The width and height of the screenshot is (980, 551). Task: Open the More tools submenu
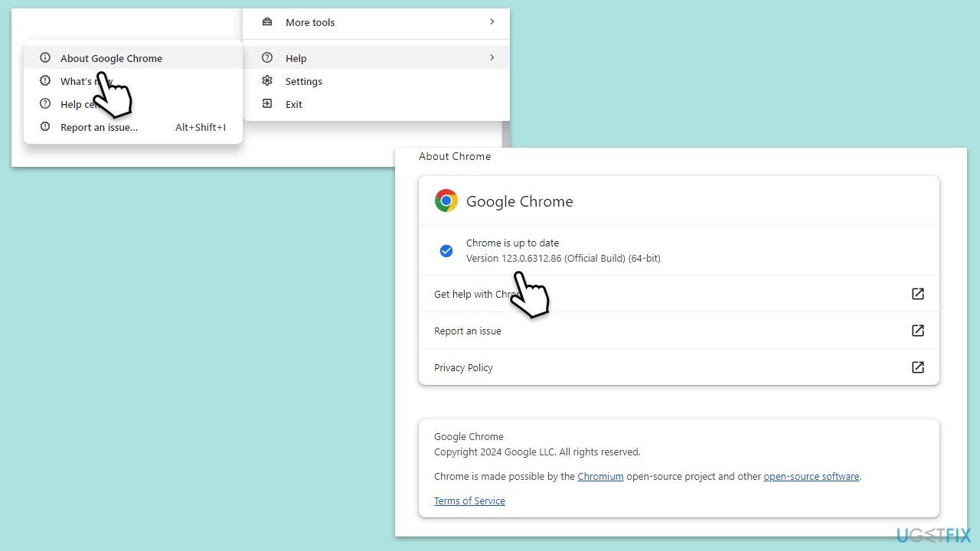pos(376,22)
